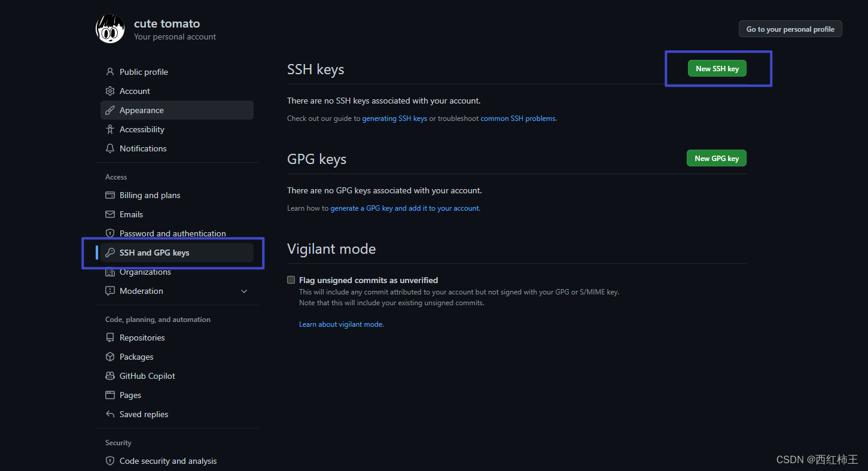Click the Public profile person icon
This screenshot has width=868, height=471.
coord(109,71)
